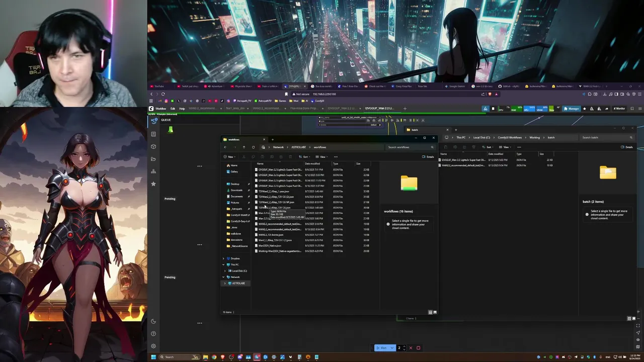The width and height of the screenshot is (644, 362).
Task: Open the New dropdown in workflows explorer
Action: pos(229,157)
